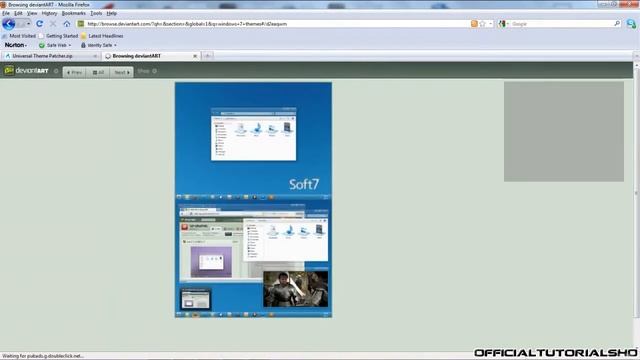The image size is (640, 360).
Task: Maximize or restore the Firefox window
Action: point(613,4)
